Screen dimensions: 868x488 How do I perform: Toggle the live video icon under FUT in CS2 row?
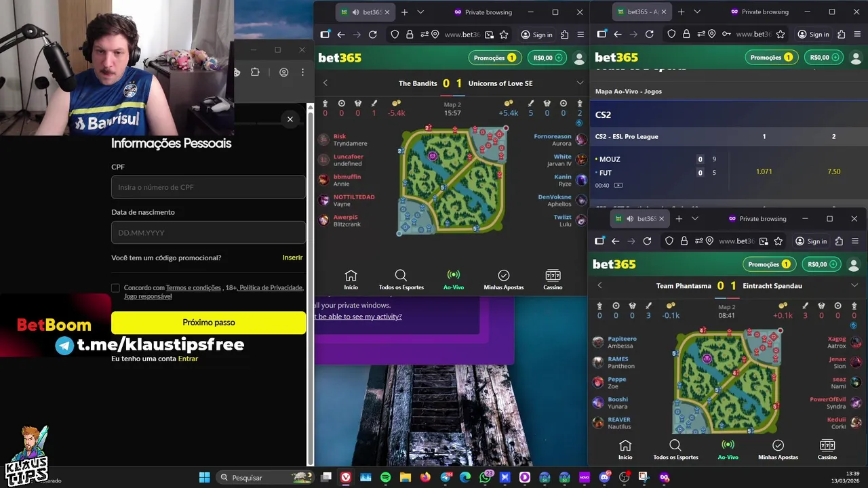pos(618,185)
